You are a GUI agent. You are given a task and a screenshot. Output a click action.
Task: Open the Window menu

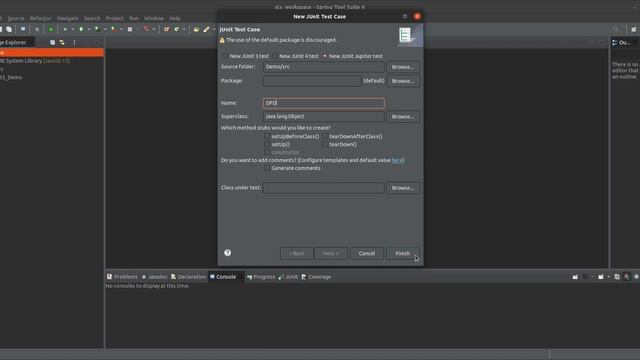click(153, 18)
